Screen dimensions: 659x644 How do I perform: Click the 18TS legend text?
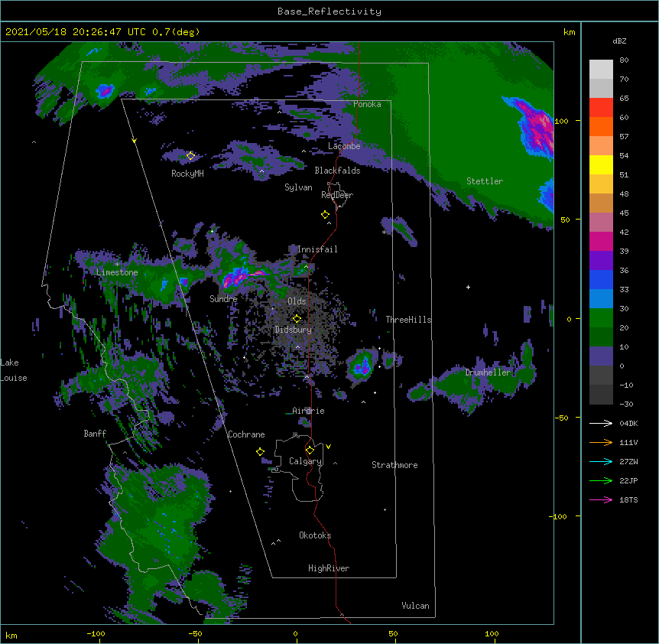coord(628,499)
